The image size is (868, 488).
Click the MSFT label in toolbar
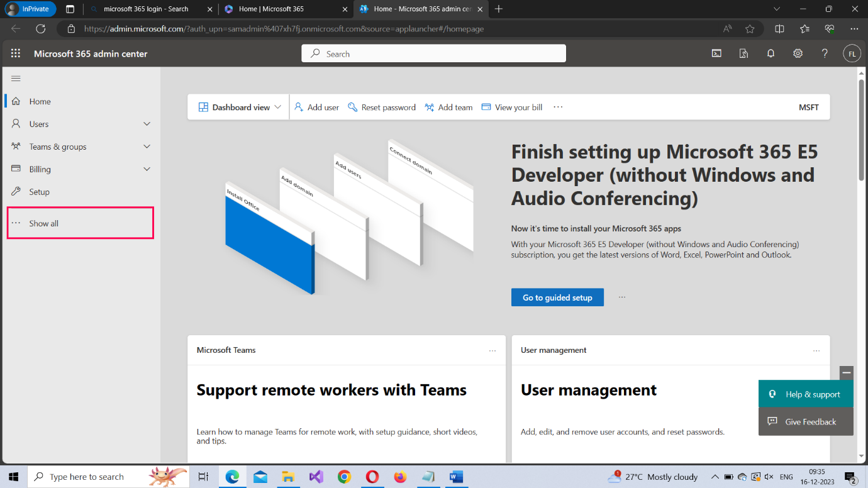[x=809, y=107]
